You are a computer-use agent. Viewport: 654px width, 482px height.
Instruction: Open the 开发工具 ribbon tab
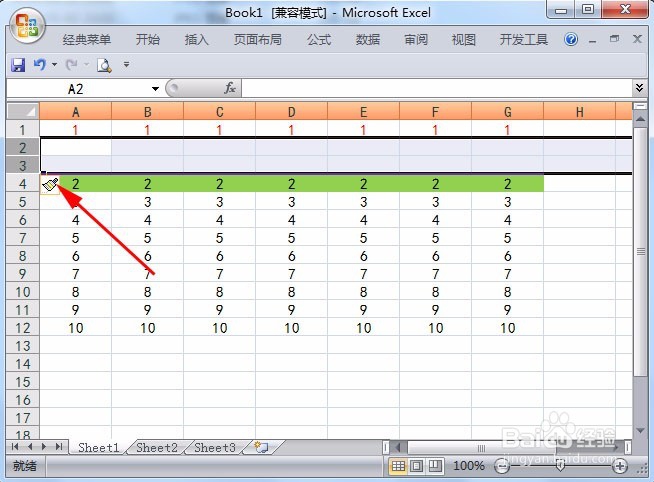tap(523, 40)
